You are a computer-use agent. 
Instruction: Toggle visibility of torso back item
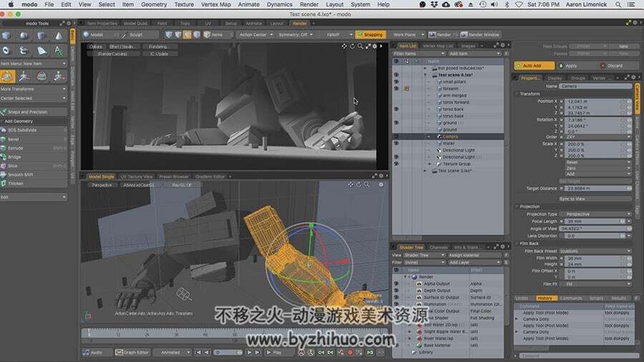[396, 109]
